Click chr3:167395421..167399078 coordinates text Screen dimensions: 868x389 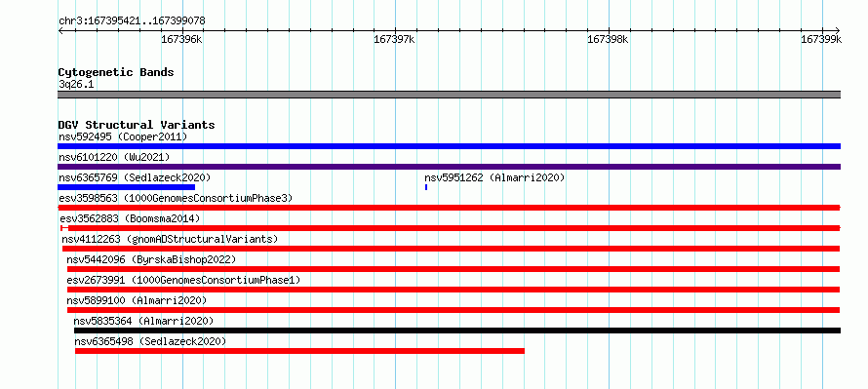pos(132,21)
